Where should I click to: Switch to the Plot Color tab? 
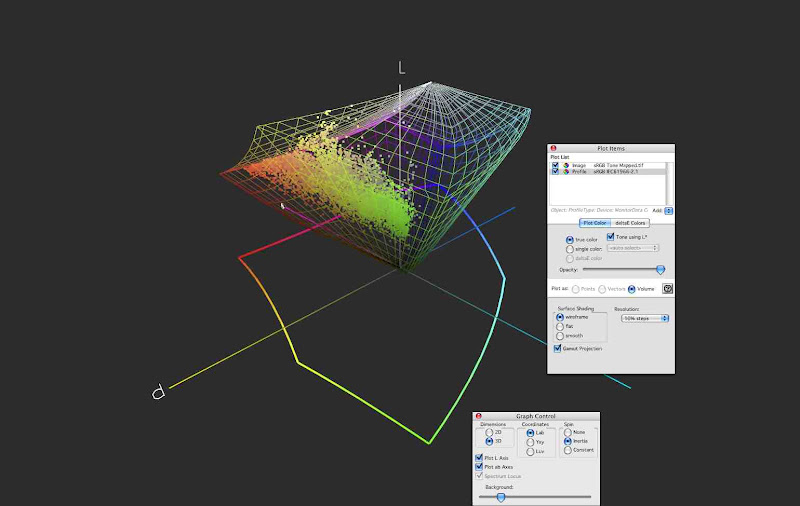coord(595,223)
